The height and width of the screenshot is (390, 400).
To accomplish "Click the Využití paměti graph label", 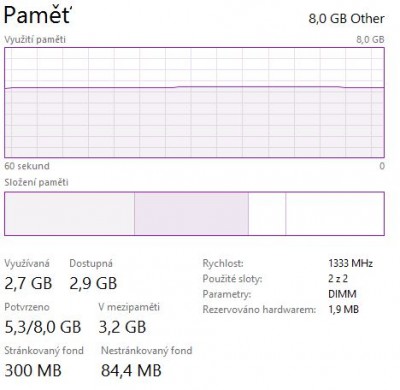I will 35,39.
